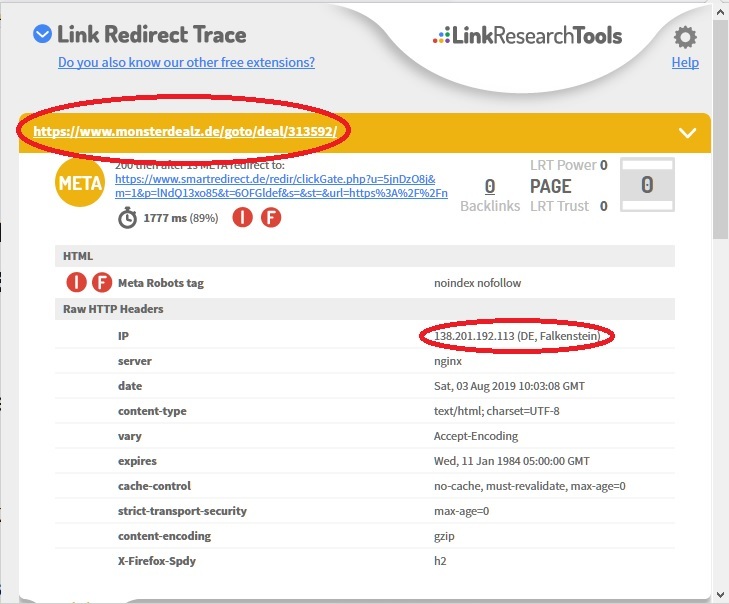Click the stopwatch icon next to 1777 ms

[127, 218]
